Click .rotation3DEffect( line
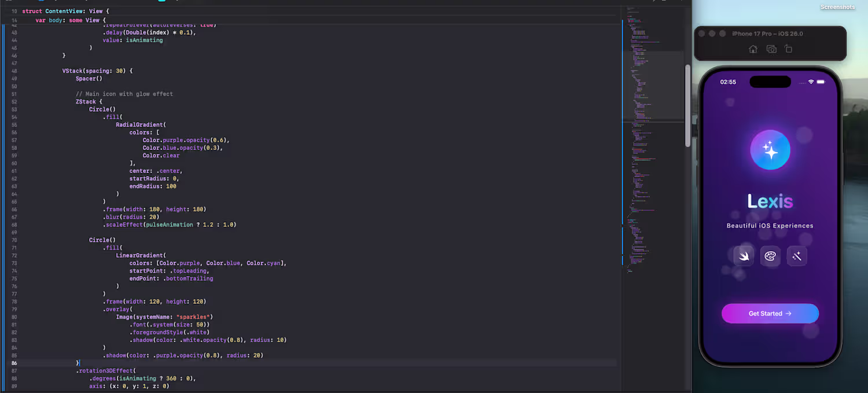868x393 pixels. (x=105, y=370)
